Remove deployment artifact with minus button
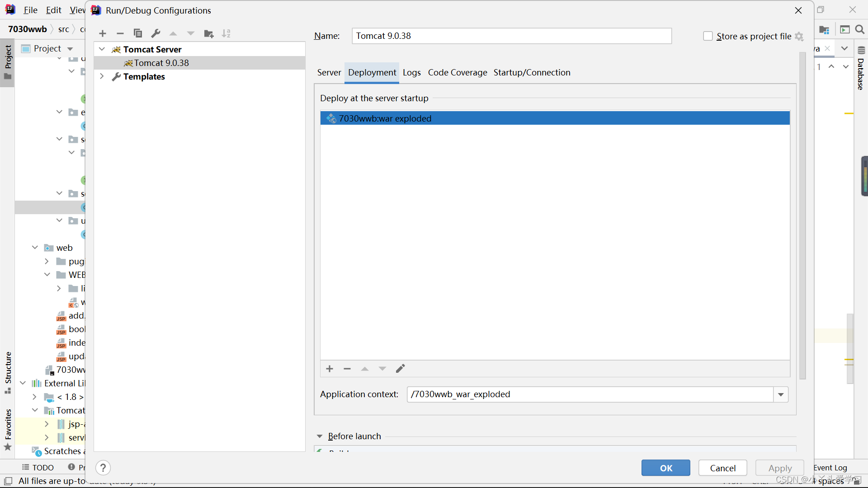The image size is (868, 488). tap(347, 369)
